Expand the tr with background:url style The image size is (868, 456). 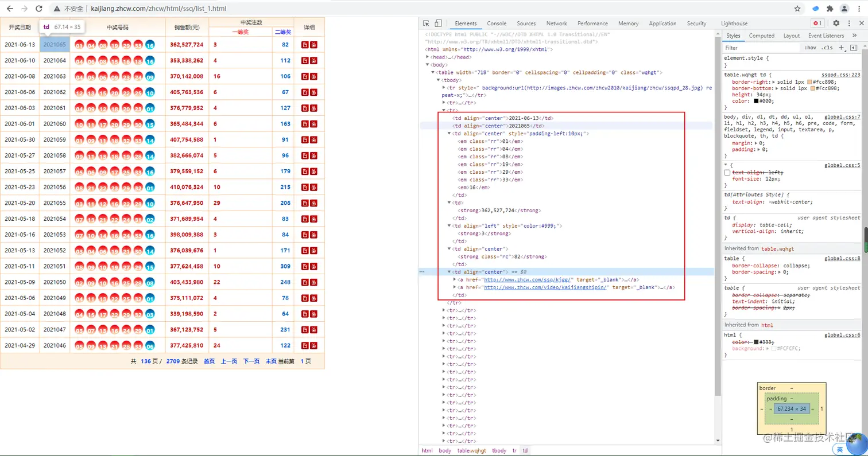tap(444, 88)
